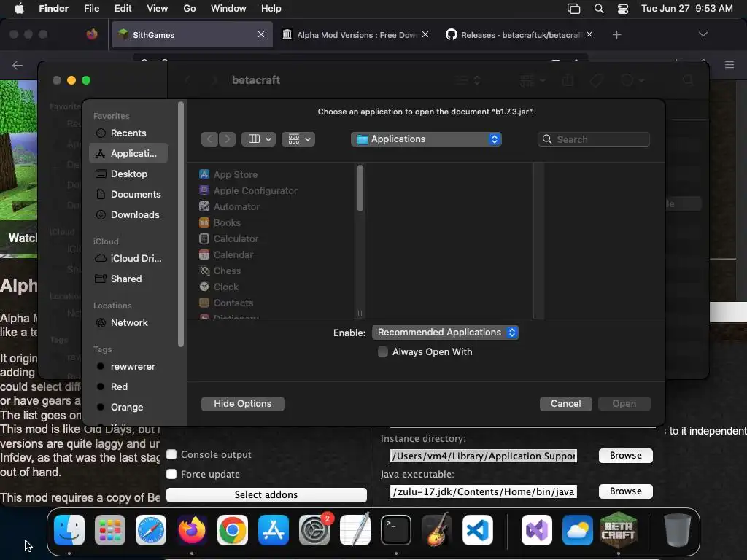Open the File menu
Viewport: 747px width, 560px height.
click(x=91, y=9)
